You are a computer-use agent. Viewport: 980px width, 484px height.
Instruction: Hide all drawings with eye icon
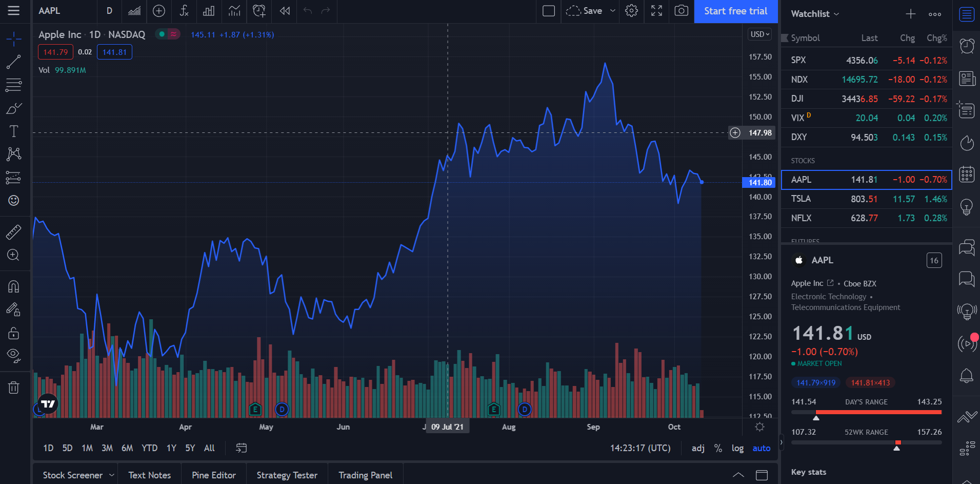14,356
